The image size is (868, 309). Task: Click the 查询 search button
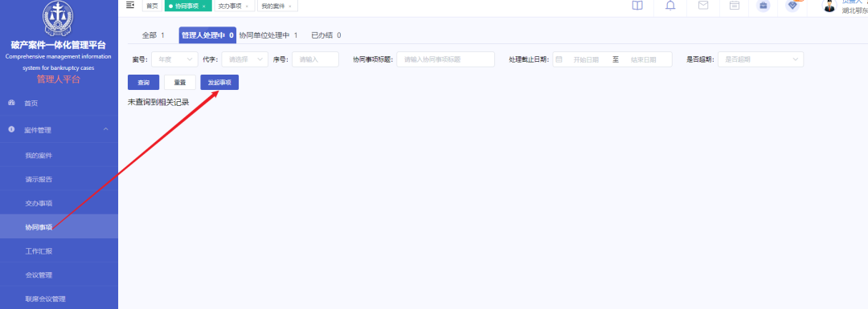tap(143, 82)
